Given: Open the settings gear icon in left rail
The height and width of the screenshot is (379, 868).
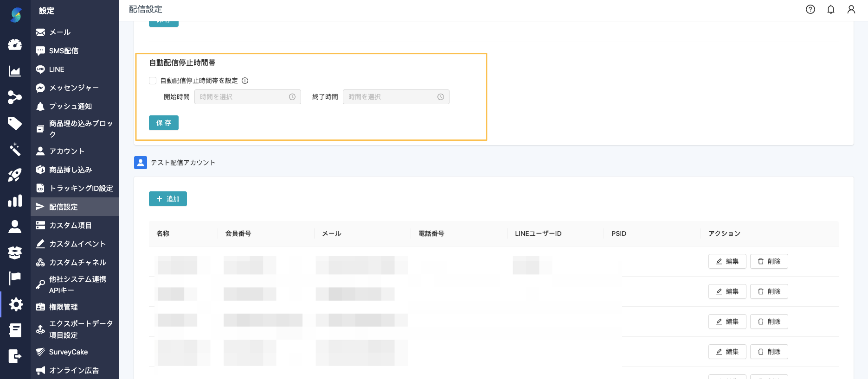Looking at the screenshot, I should coord(16,304).
